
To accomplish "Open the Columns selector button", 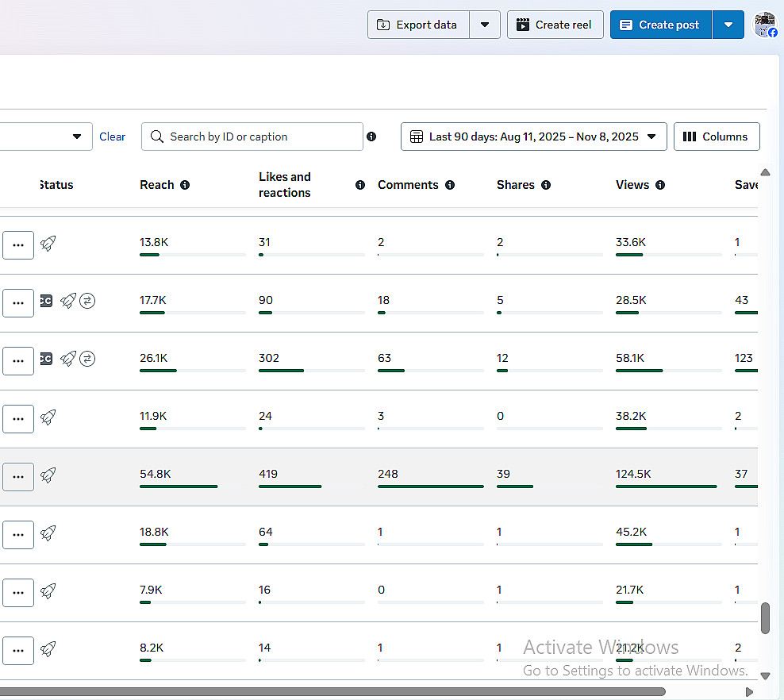I will tap(716, 137).
